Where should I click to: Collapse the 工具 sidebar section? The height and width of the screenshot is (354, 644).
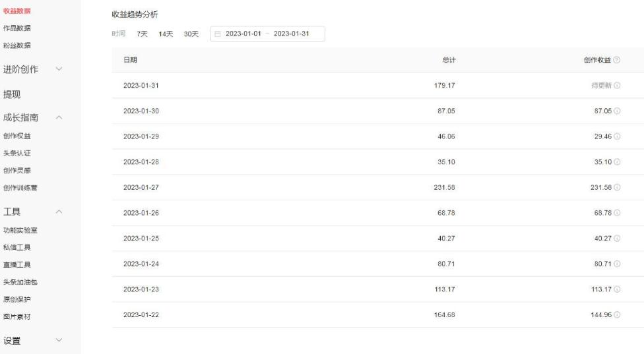click(x=59, y=212)
